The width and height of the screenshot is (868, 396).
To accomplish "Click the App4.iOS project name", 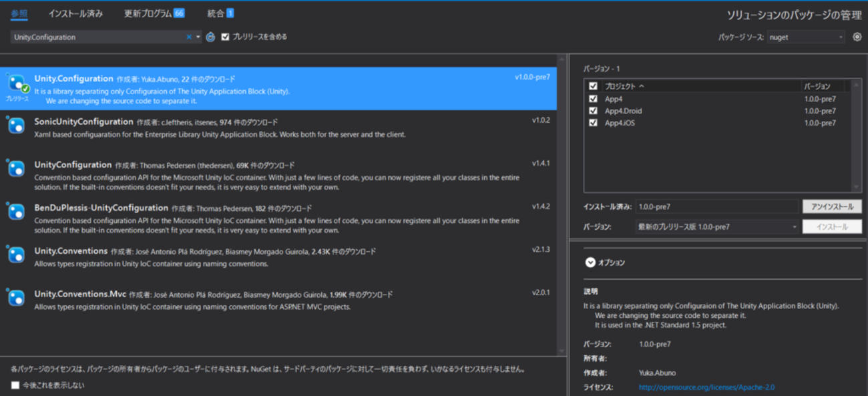I will click(x=620, y=123).
